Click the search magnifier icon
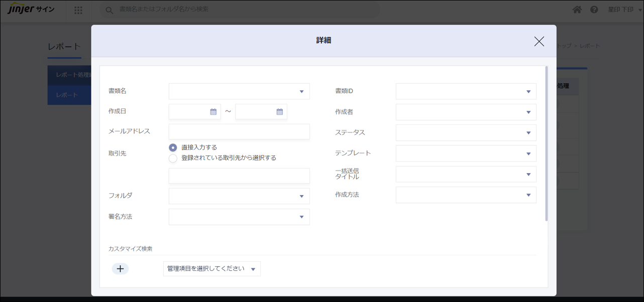This screenshot has width=644, height=302. tap(109, 10)
